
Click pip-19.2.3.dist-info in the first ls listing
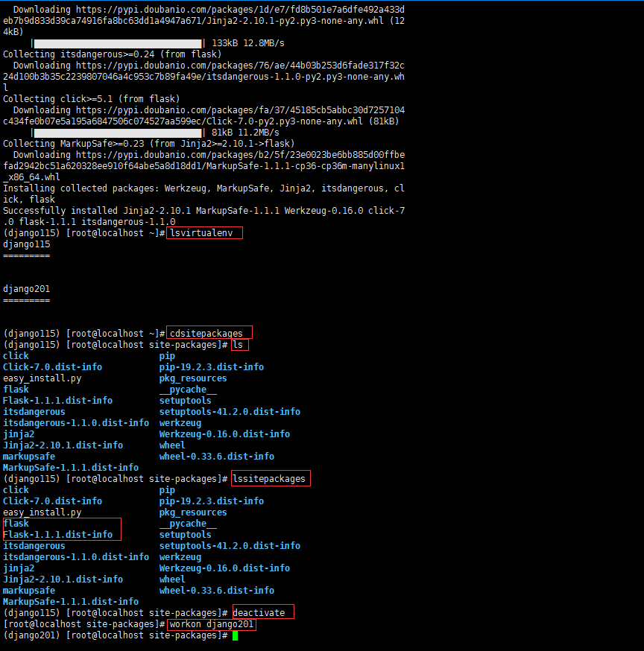[212, 367]
